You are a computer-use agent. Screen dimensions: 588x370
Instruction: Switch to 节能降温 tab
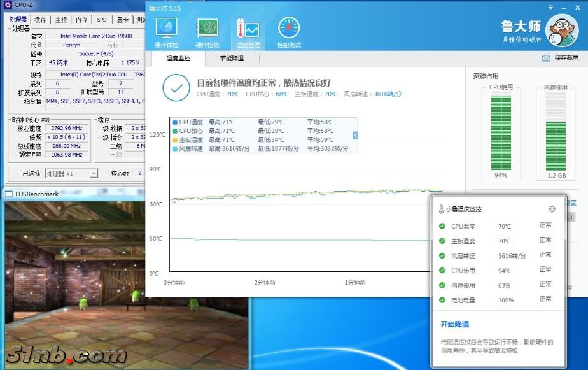point(232,59)
